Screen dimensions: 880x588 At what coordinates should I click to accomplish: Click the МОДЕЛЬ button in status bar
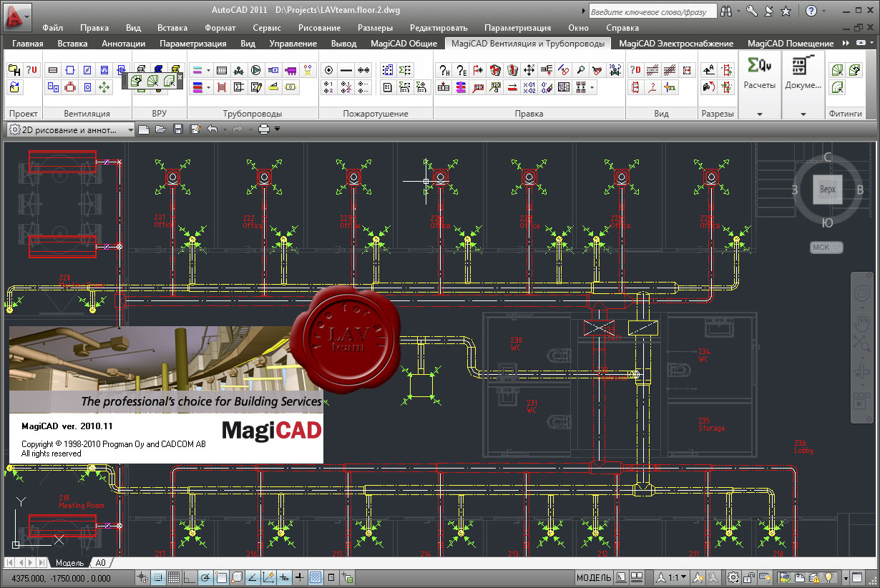coord(593,577)
